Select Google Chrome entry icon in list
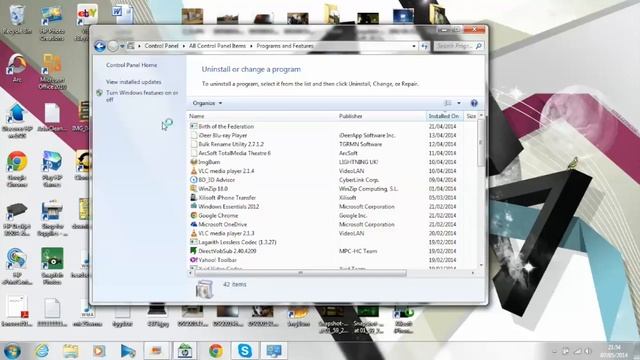The width and height of the screenshot is (640, 360). (194, 216)
